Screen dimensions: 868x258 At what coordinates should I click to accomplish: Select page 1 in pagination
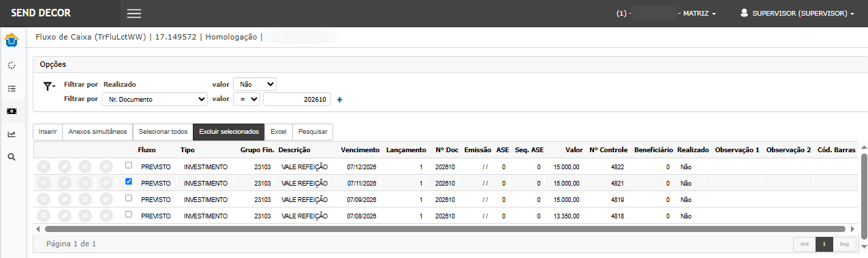pos(824,244)
